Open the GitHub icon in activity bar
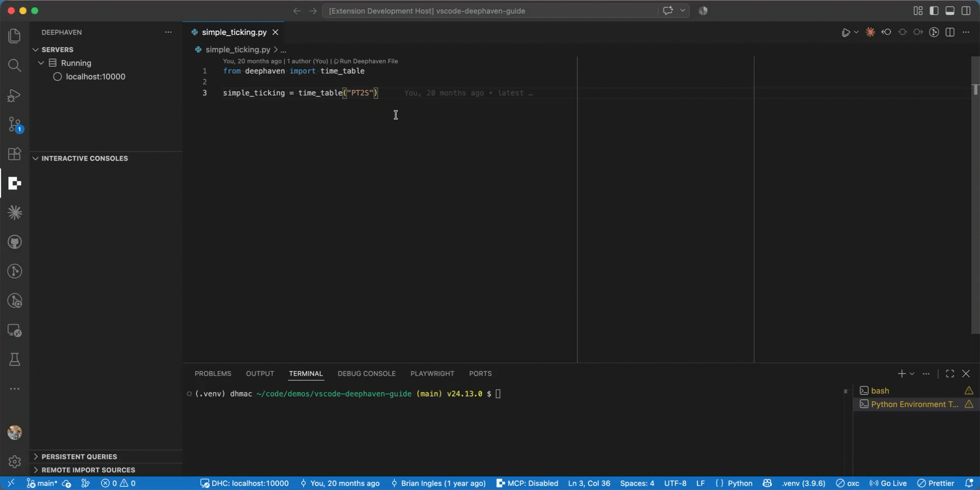 (x=14, y=242)
